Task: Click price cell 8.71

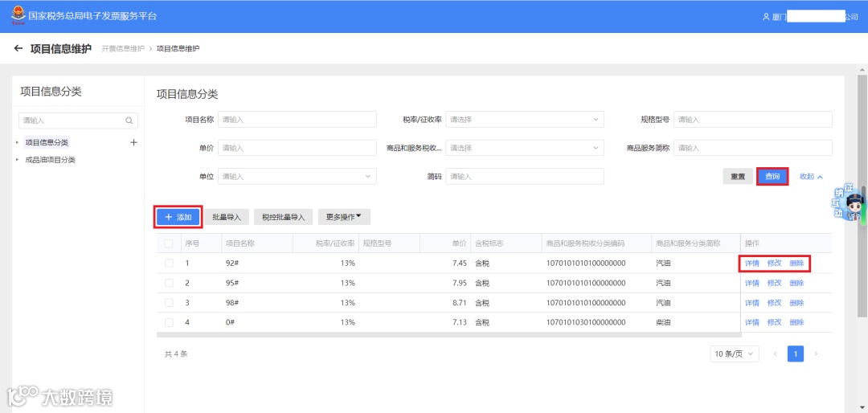Action: (x=461, y=303)
